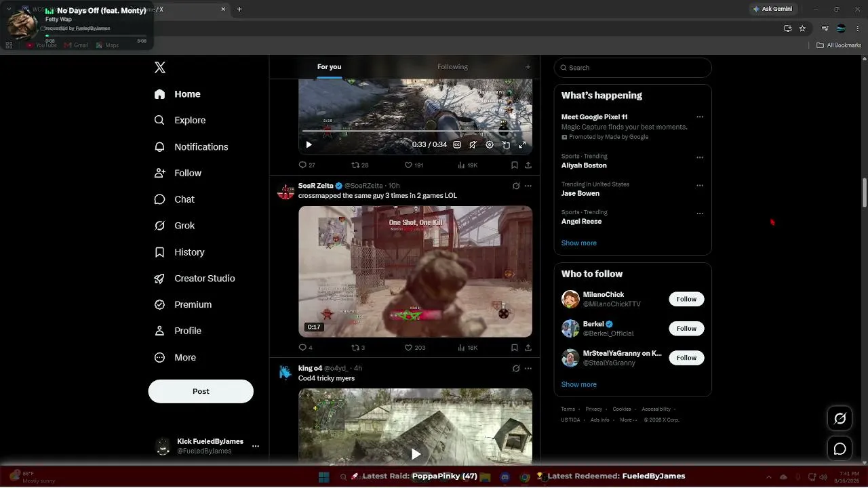Make the top video fullscreen
Viewport: 868px width, 488px height.
(522, 144)
